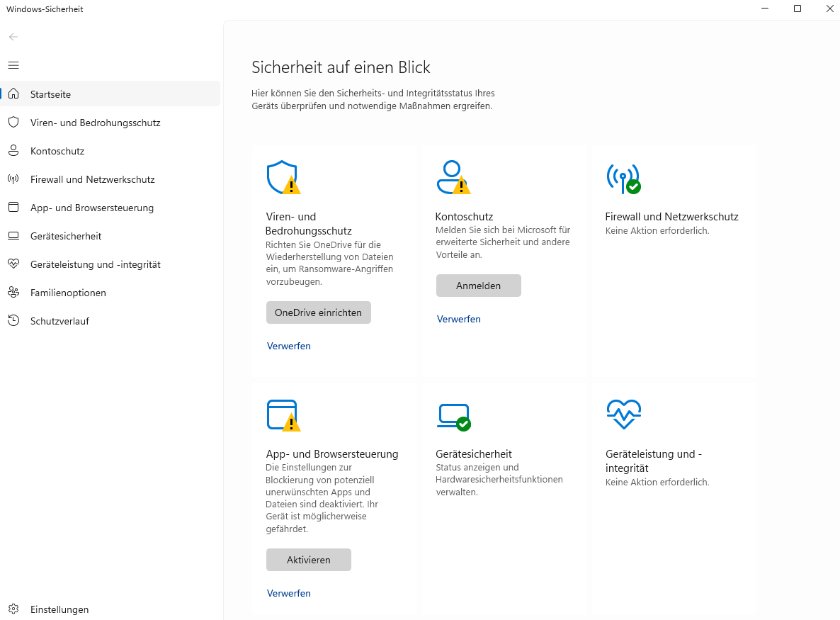Select Startseite in the sidebar
This screenshot has width=840, height=620.
coord(50,94)
